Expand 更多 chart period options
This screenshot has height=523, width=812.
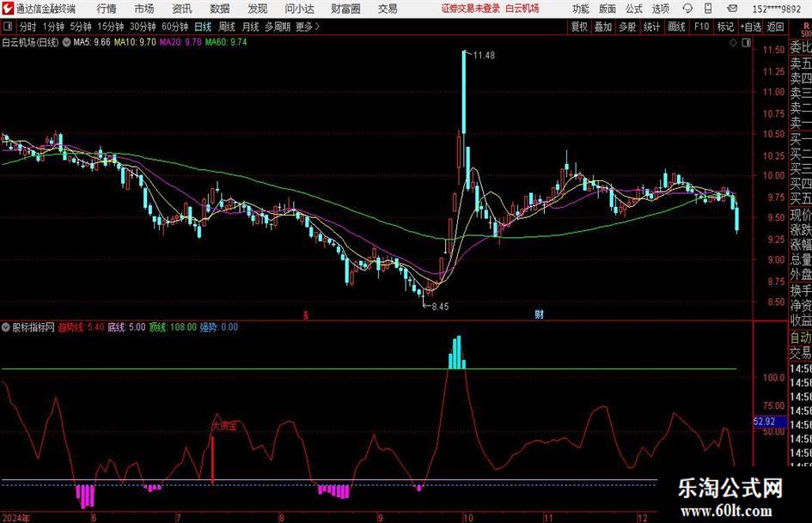[308, 27]
